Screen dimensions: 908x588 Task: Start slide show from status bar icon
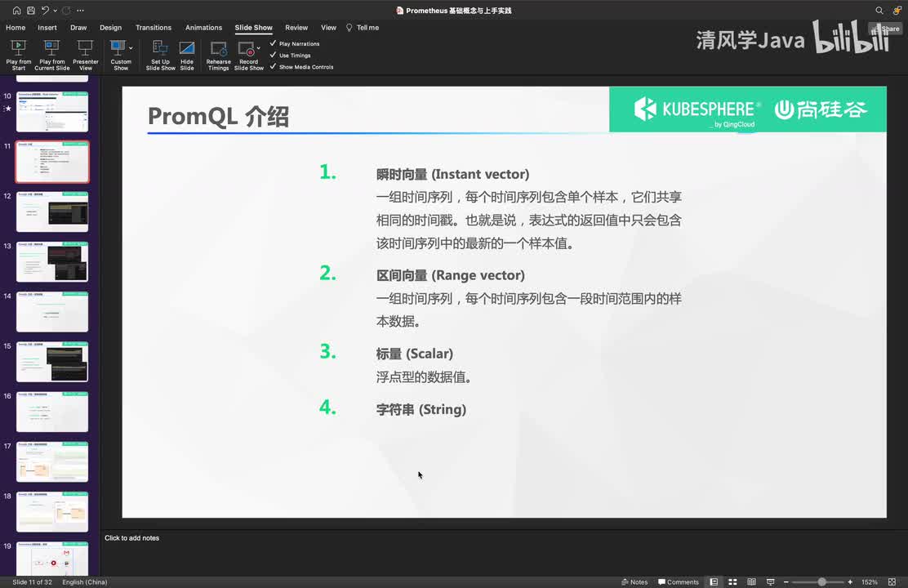(770, 581)
